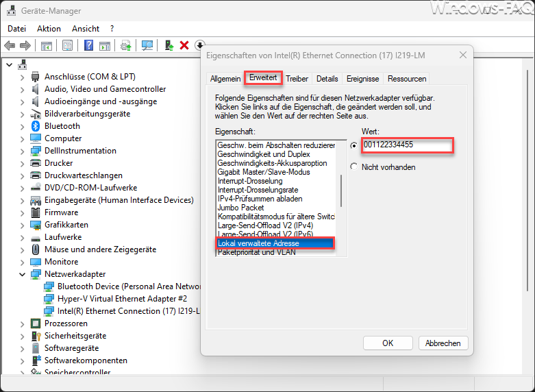Viewport: 535px width, 392px height.
Task: Expand the Laufwerke category chevron
Action: pyautogui.click(x=22, y=238)
